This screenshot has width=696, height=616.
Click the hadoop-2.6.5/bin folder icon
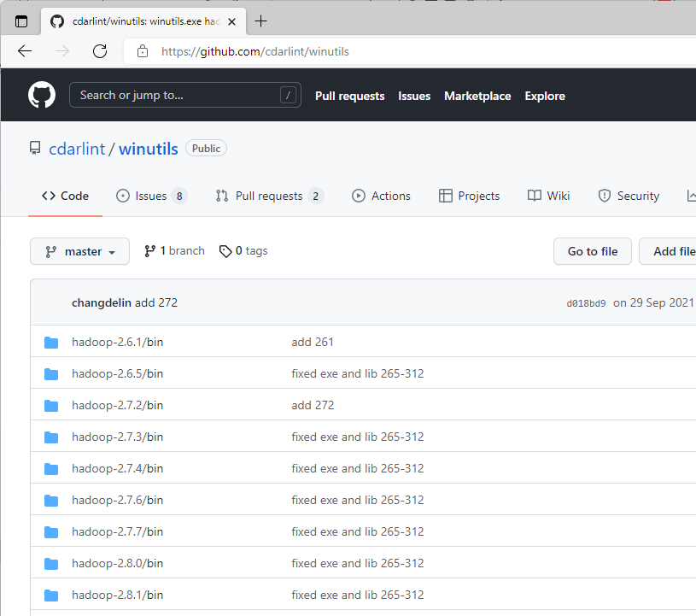(51, 374)
